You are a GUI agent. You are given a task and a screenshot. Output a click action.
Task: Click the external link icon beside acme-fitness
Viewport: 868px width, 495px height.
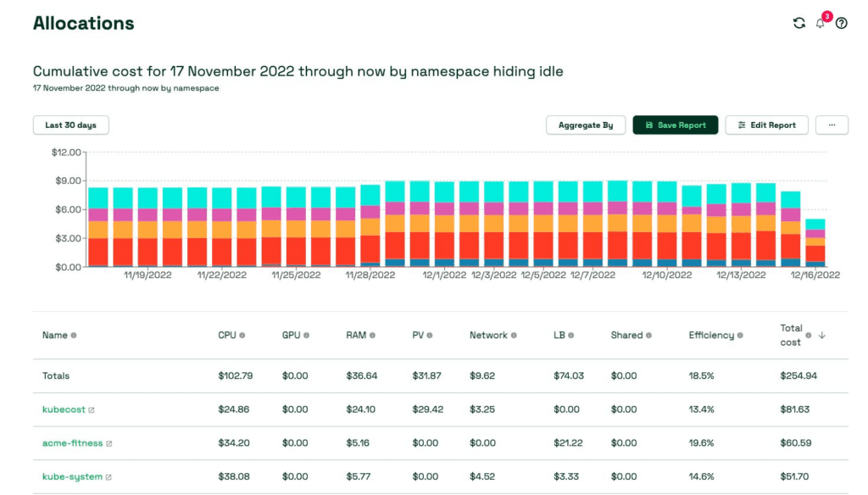108,443
